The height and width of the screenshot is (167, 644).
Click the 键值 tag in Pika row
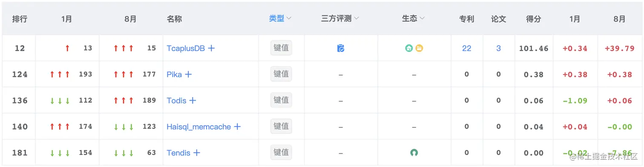[281, 74]
